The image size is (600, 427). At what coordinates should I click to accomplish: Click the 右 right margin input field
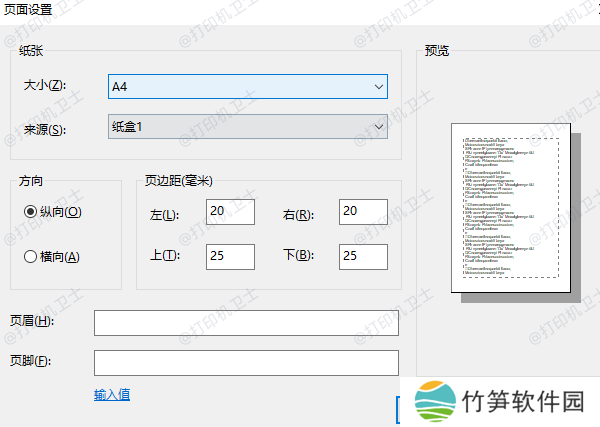pyautogui.click(x=362, y=212)
